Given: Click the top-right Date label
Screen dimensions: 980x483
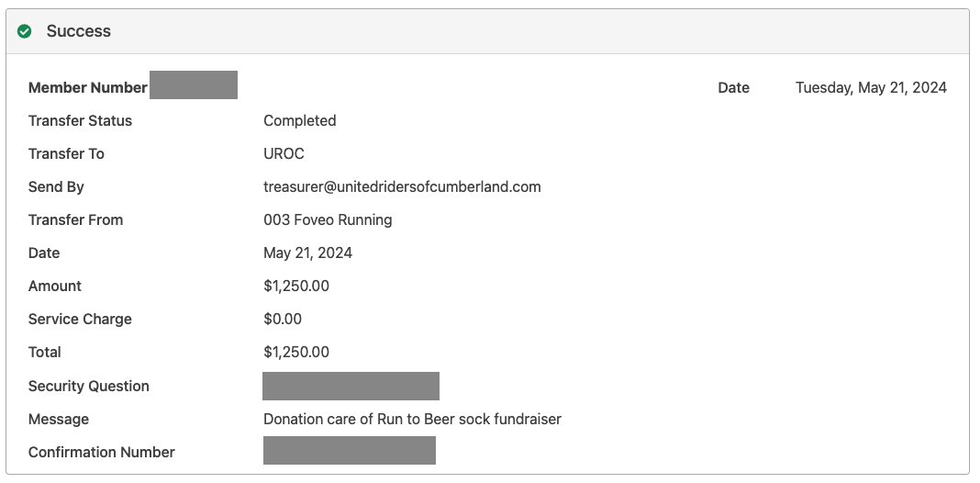Looking at the screenshot, I should [734, 87].
